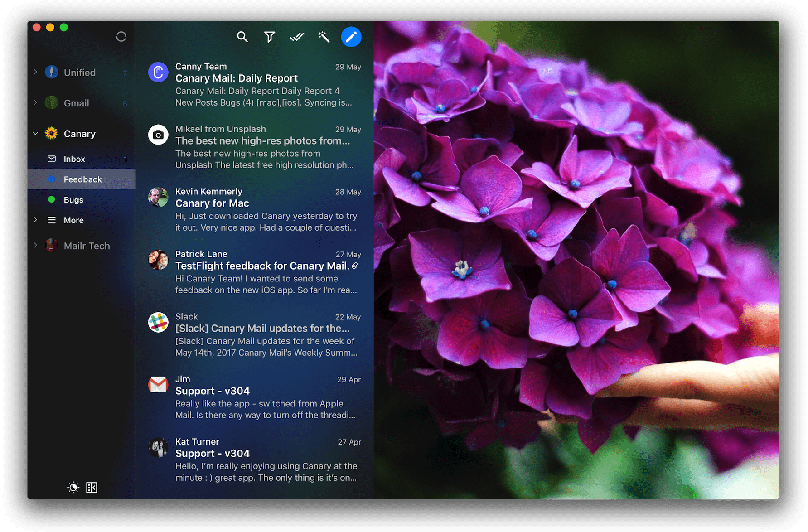Click Slack sender avatar
Screen dimensions: 808x532
coord(158,322)
